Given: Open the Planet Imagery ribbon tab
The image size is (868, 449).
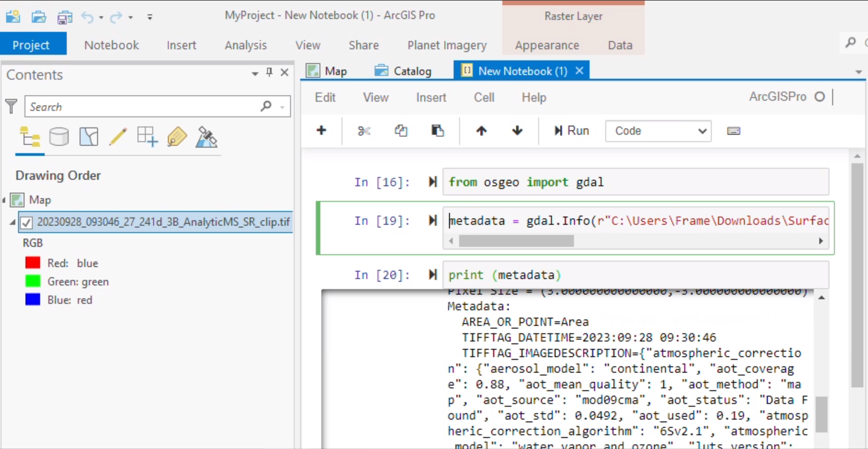Looking at the screenshot, I should tap(447, 45).
